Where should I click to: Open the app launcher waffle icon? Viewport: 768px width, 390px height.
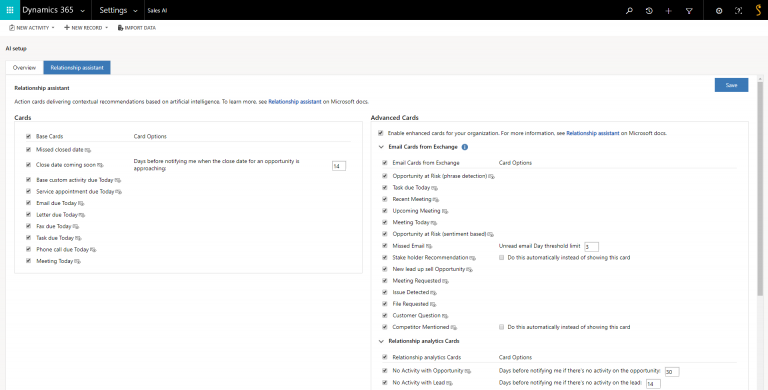10,10
